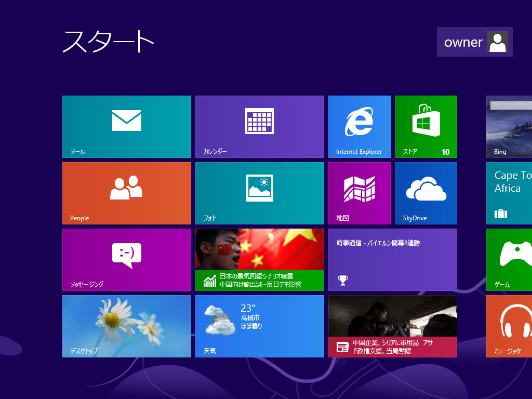Open the sports tile 時事通信 headline

coord(393,260)
